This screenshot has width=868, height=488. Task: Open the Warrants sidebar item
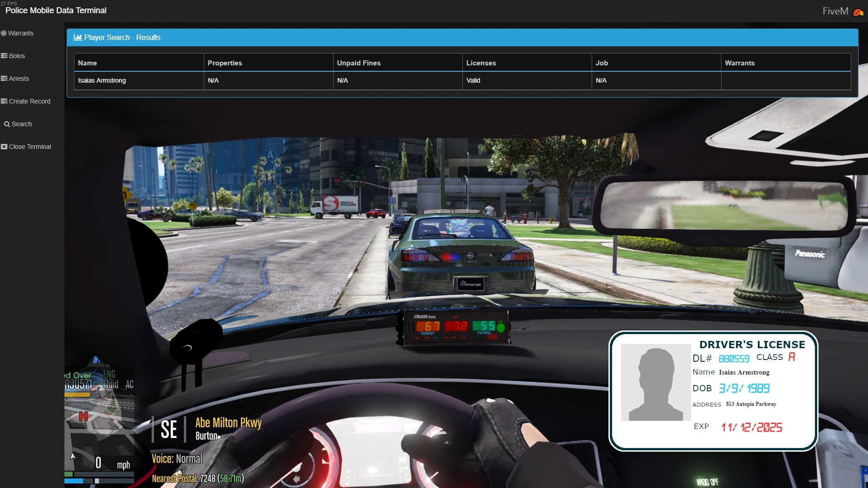point(17,33)
